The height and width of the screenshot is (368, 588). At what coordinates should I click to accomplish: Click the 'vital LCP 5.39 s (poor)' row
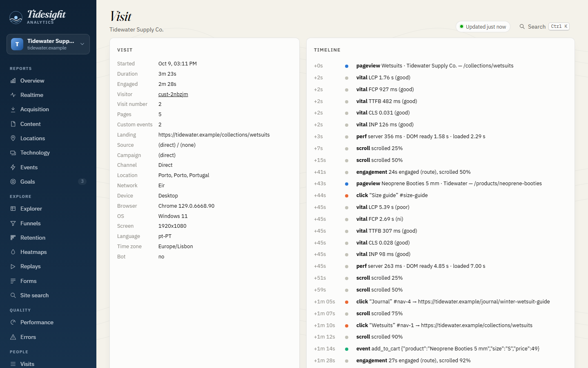pyautogui.click(x=440, y=207)
